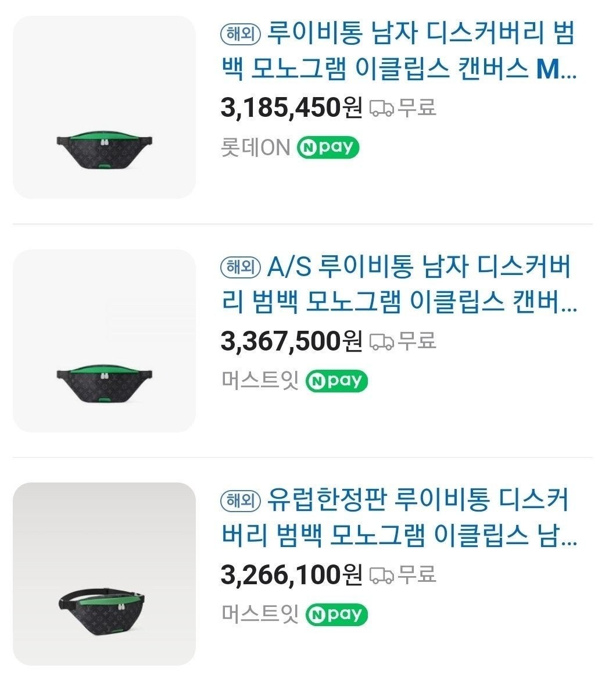Click the Npay badge next to 롯데ON

pos(328,148)
